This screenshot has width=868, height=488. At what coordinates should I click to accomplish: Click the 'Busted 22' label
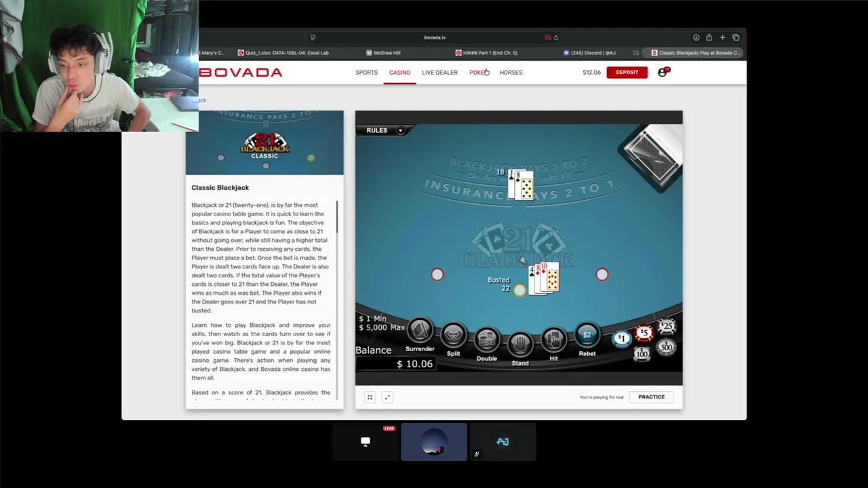499,284
